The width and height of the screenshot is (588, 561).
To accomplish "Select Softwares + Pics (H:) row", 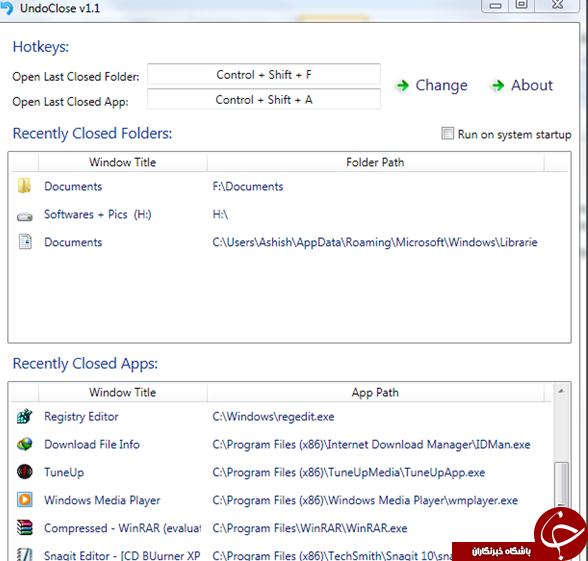I will tap(98, 214).
